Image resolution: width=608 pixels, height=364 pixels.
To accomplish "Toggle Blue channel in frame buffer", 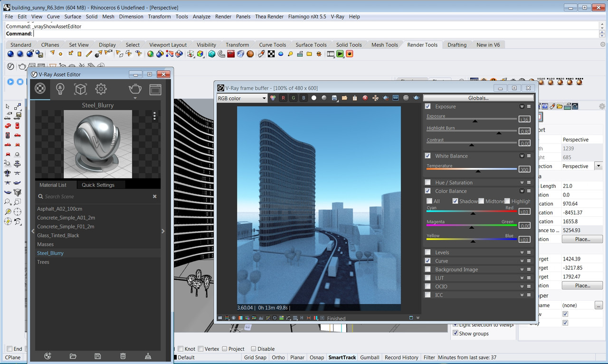I will [304, 98].
